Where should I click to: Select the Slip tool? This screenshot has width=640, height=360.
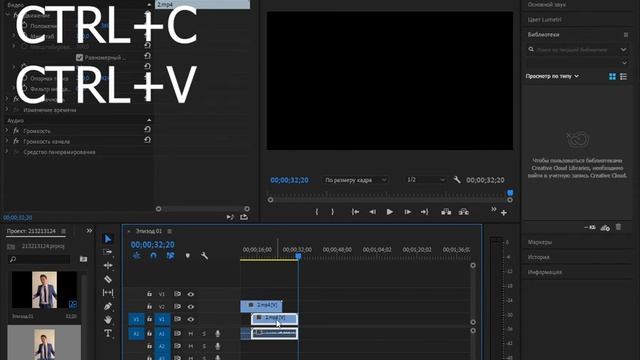[x=108, y=293]
